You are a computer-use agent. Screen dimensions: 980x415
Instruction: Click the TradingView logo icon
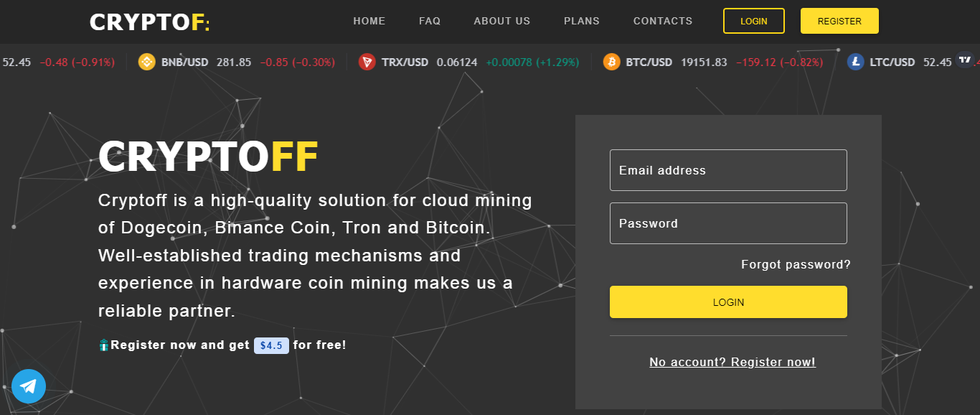pos(965,60)
